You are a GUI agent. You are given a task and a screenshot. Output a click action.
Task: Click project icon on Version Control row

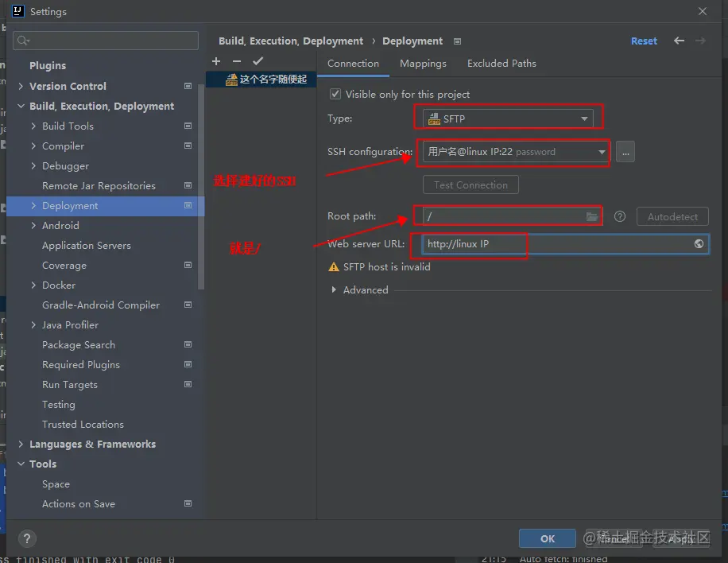coord(188,86)
